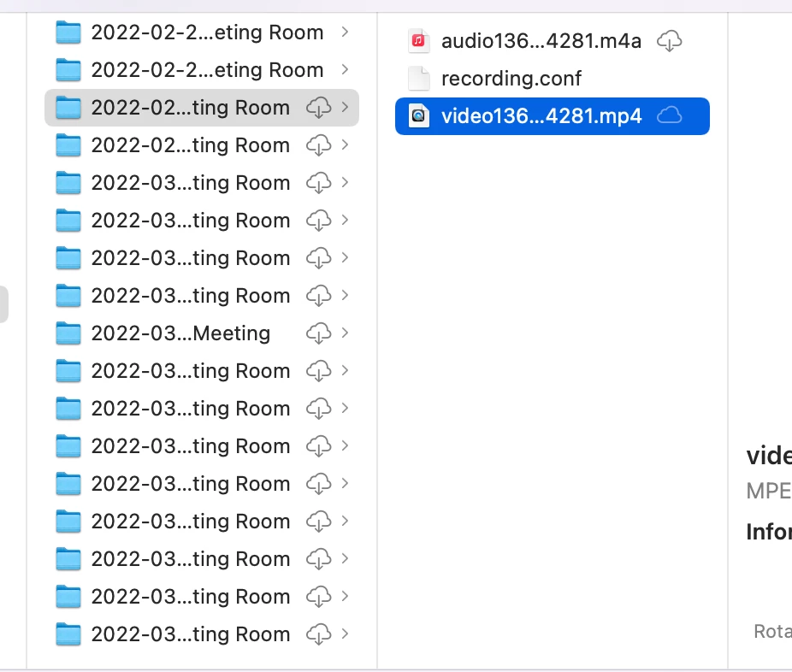Select the recording.conf document icon
This screenshot has height=672, width=792.
click(419, 79)
